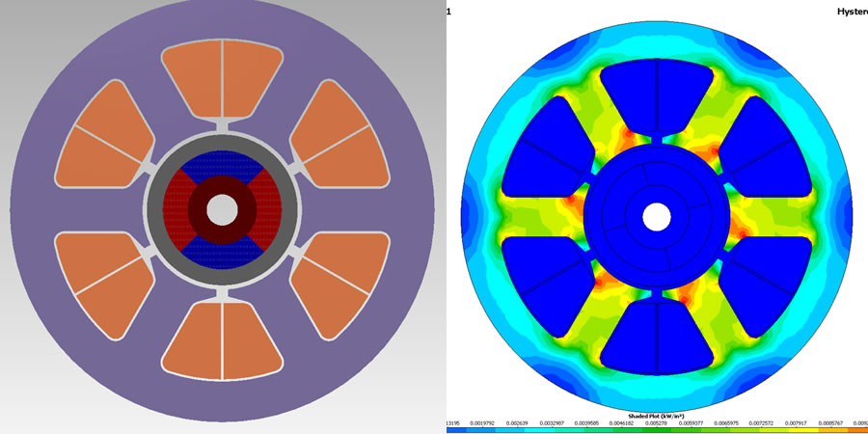This screenshot has width=868, height=434.
Task: Click the 0.002639 legend value
Action: [x=517, y=423]
